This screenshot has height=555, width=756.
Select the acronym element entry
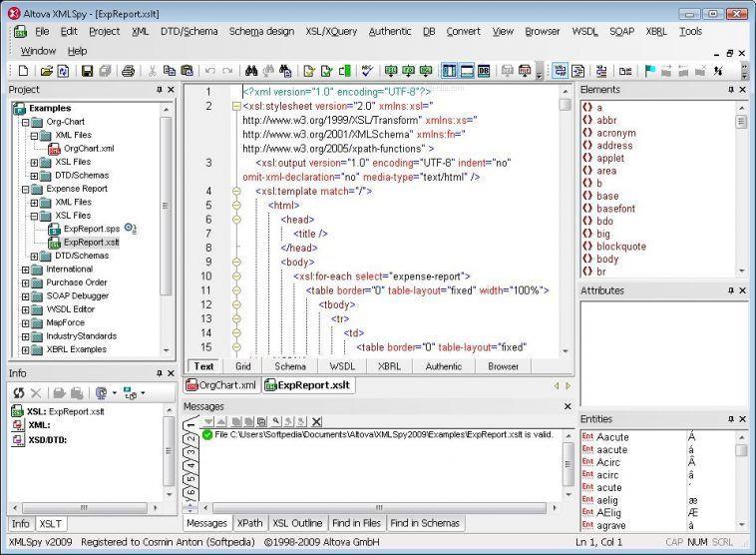[x=616, y=133]
